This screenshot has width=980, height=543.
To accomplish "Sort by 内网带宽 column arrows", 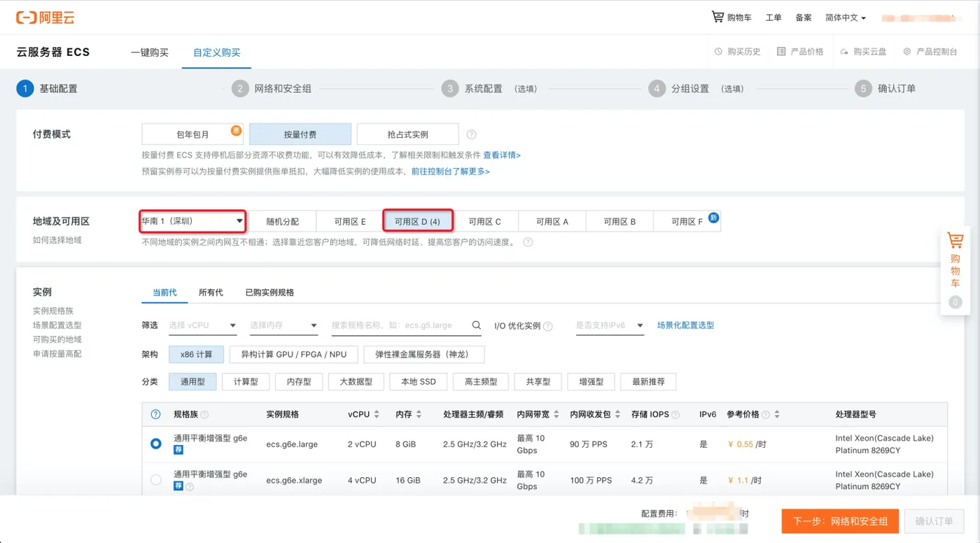I will (x=556, y=414).
